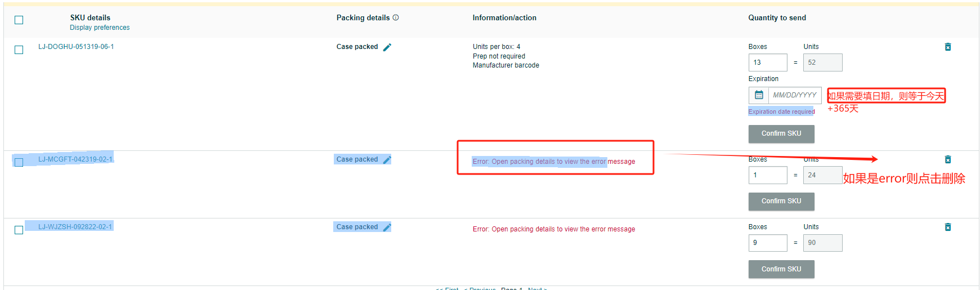
Task: Click the Boxes input containing 9
Action: point(768,243)
